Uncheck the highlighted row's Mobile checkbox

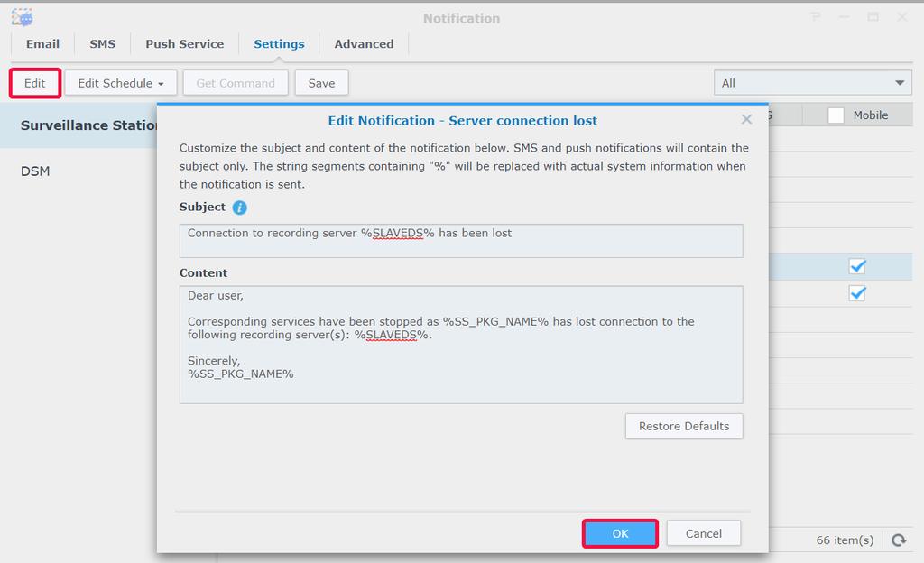click(x=857, y=266)
